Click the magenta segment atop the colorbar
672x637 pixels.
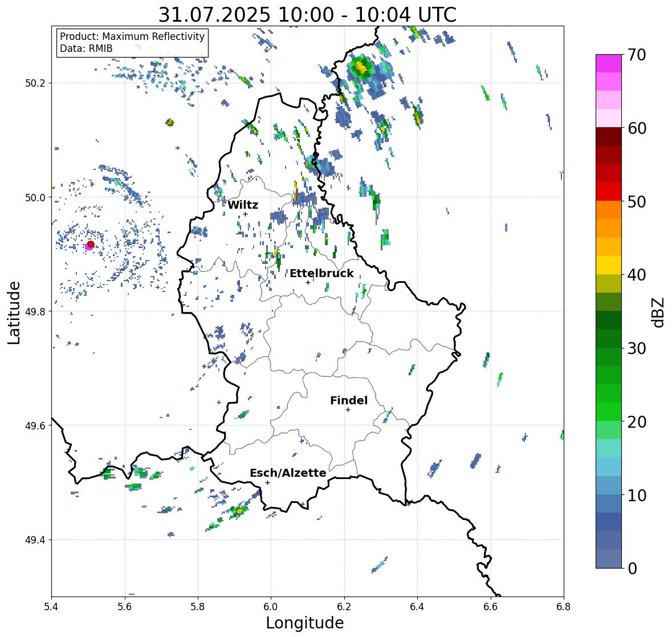pyautogui.click(x=609, y=63)
